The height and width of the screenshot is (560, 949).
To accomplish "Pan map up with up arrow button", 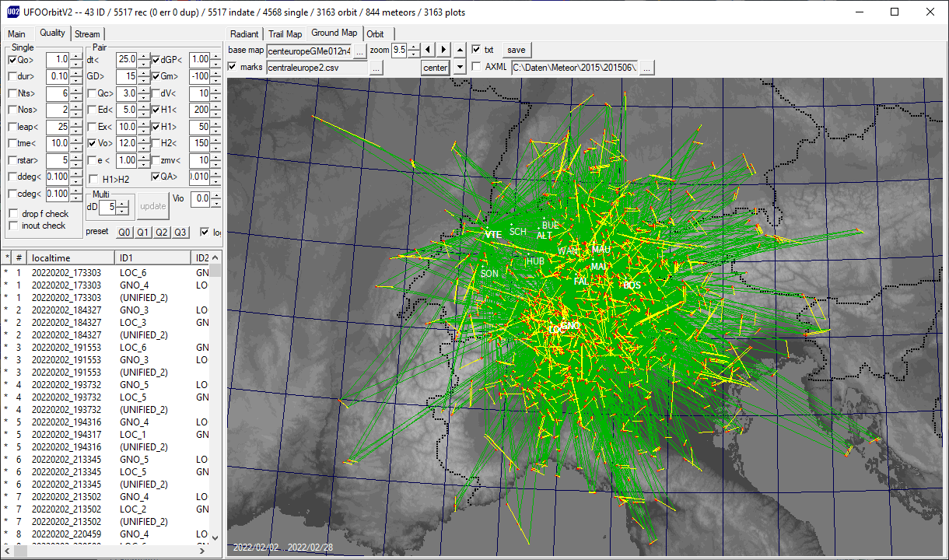I will 460,50.
